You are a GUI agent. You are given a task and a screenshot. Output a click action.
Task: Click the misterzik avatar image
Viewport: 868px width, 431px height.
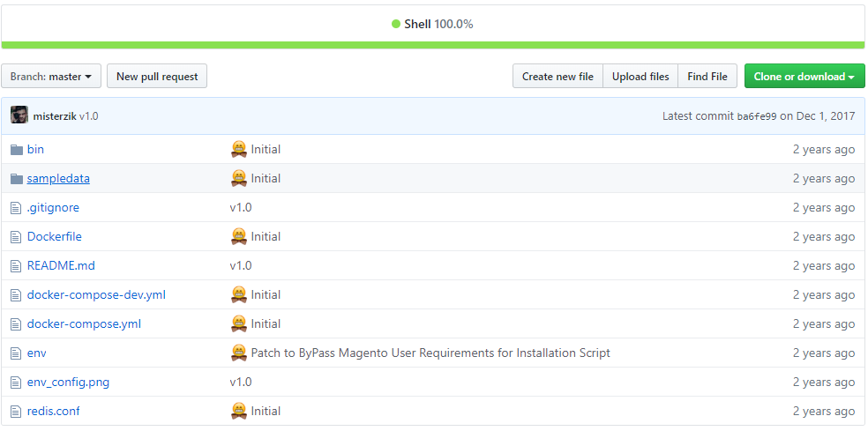tap(19, 115)
